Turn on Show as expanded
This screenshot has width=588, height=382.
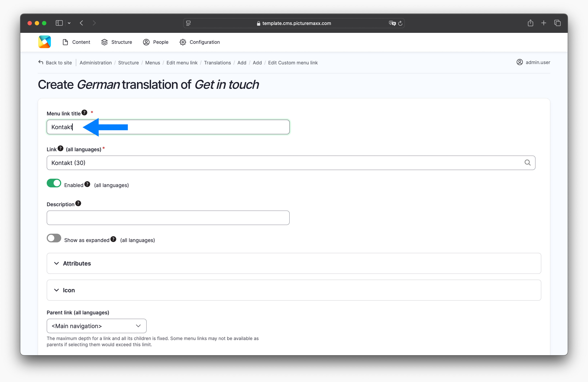(54, 238)
